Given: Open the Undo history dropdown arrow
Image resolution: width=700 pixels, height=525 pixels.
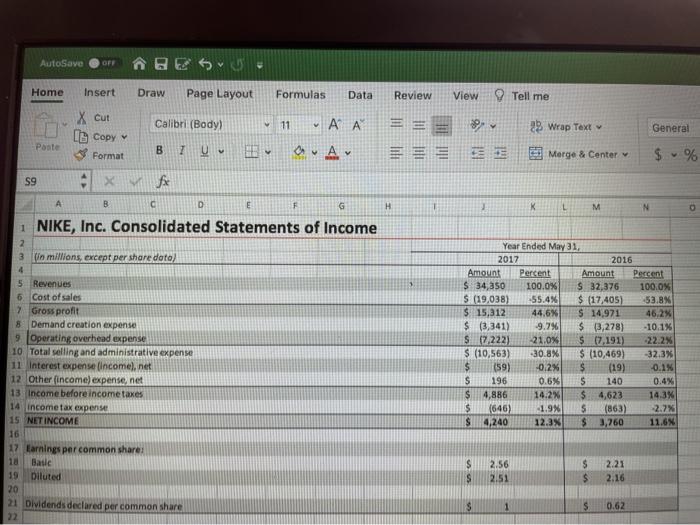Looking at the screenshot, I should pyautogui.click(x=220, y=65).
